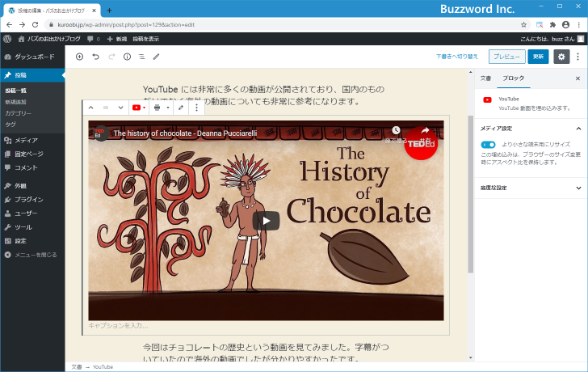Click the add block plus icon
Screen dimensions: 588x372
tap(79, 57)
